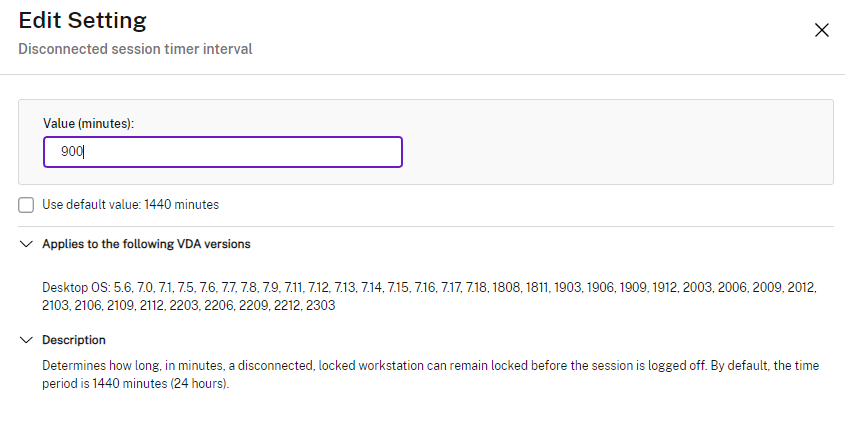Click the 'Value (minutes):' field label

(x=88, y=123)
